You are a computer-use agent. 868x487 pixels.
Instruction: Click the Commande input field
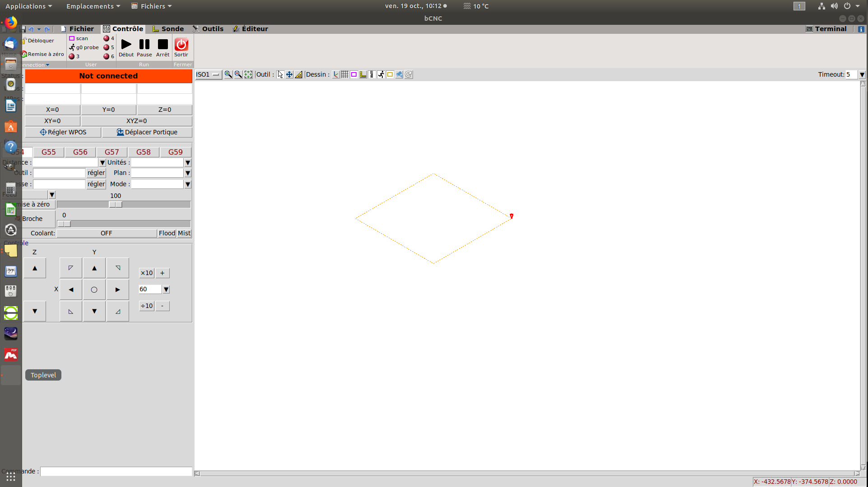click(x=116, y=471)
